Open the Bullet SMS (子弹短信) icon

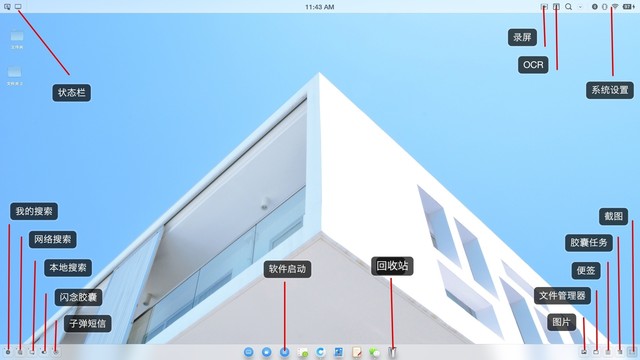click(x=56, y=352)
